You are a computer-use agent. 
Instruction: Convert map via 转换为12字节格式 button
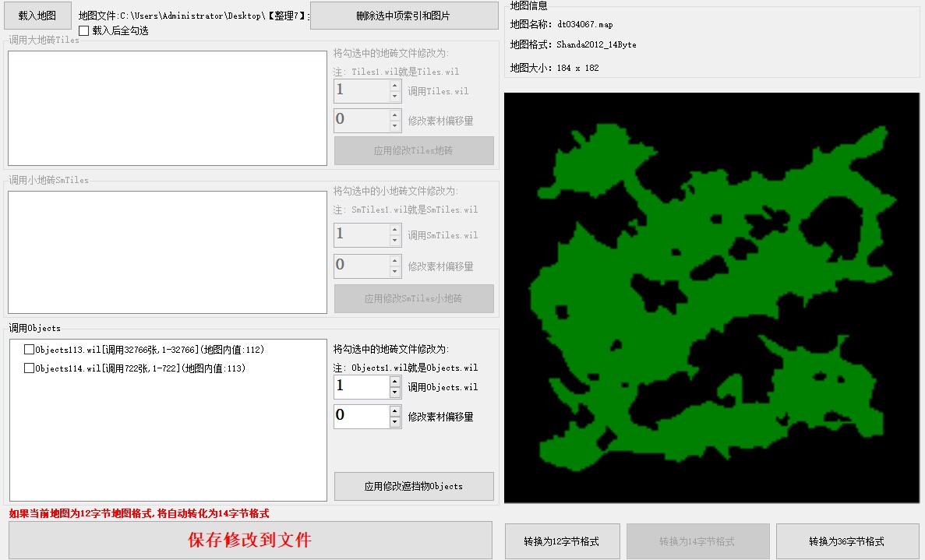coord(562,541)
